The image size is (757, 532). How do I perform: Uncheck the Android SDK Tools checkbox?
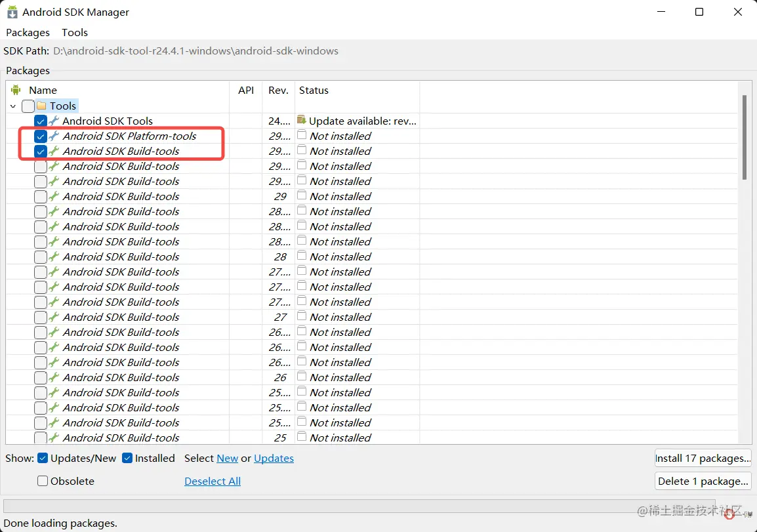point(41,121)
